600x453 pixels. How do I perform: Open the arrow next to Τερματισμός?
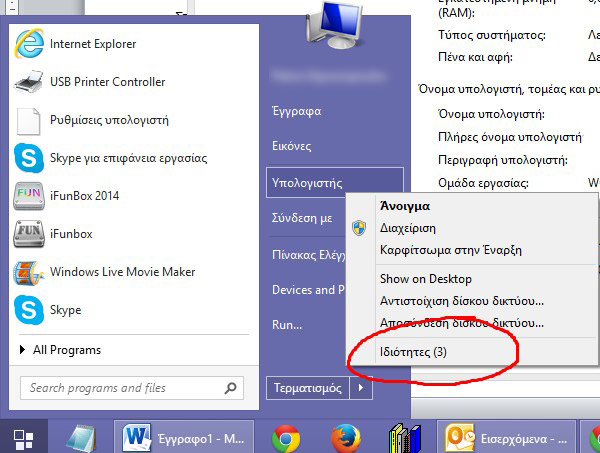362,387
